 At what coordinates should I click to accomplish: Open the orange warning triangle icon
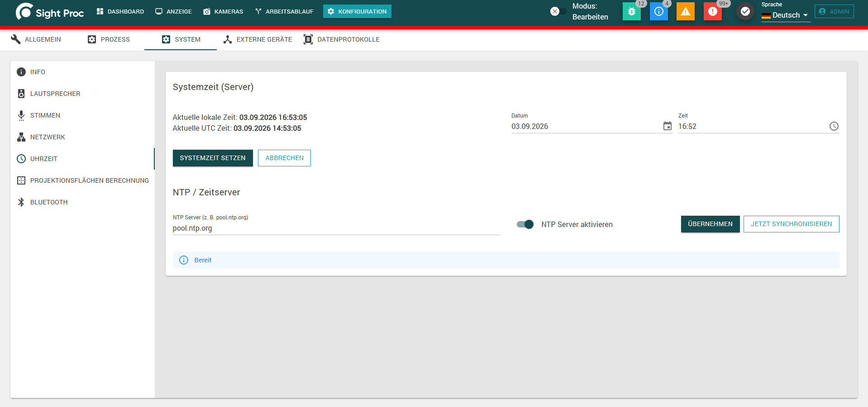click(x=686, y=11)
